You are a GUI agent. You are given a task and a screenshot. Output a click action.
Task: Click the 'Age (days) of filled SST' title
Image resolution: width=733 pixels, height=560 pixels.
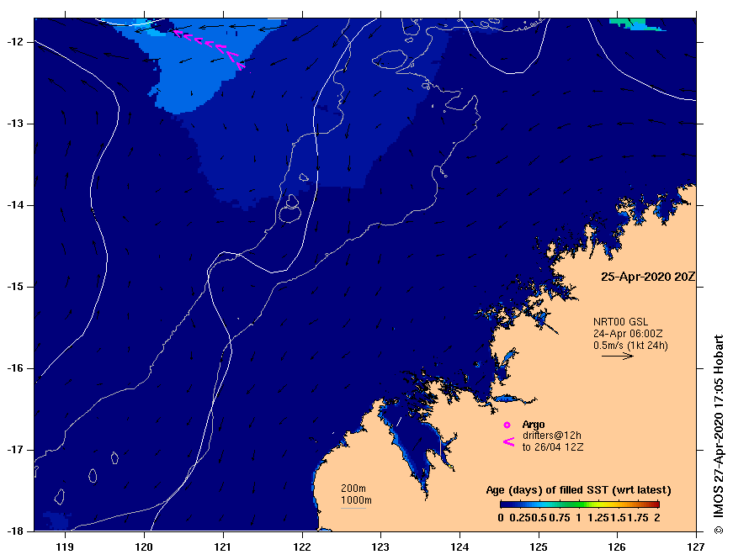[578, 490]
